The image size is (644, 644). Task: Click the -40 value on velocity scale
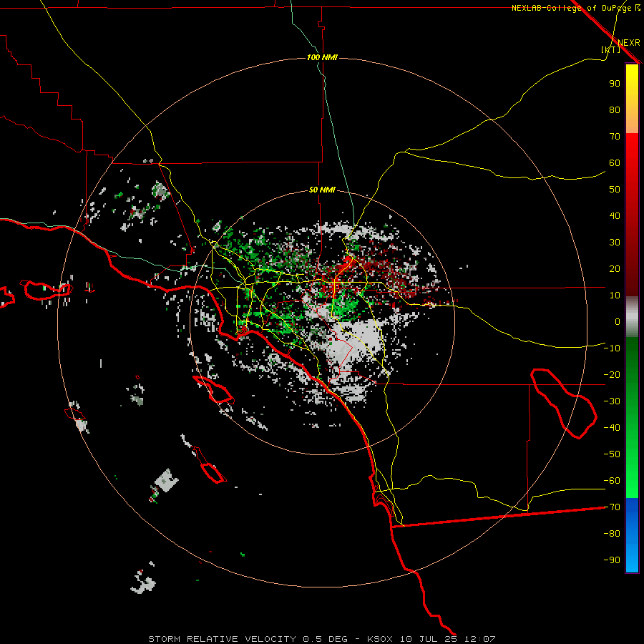612,428
